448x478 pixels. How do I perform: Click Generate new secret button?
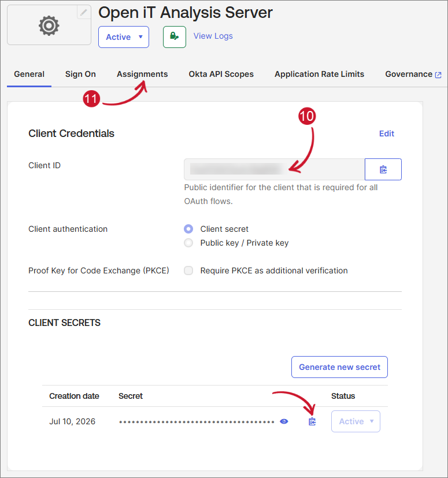tap(339, 367)
